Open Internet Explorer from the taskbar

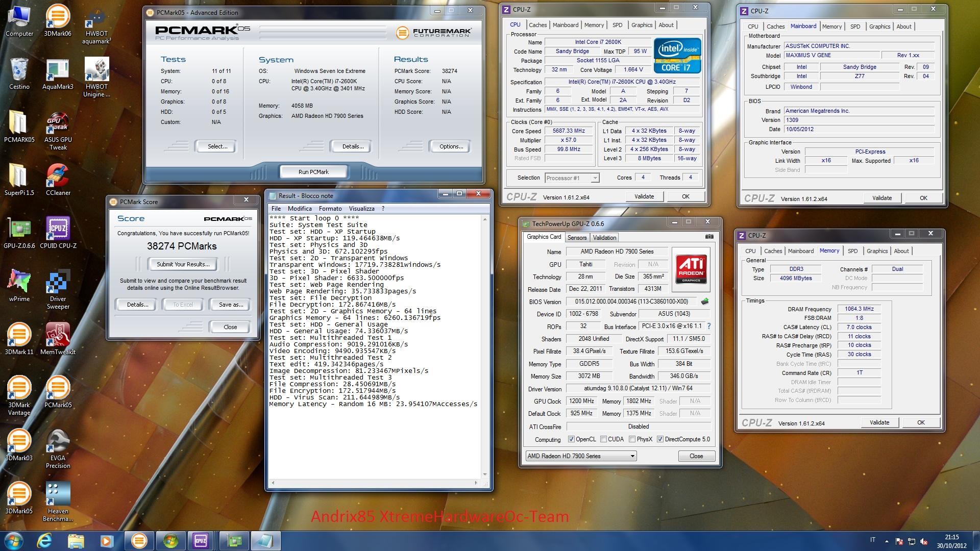pyautogui.click(x=45, y=540)
